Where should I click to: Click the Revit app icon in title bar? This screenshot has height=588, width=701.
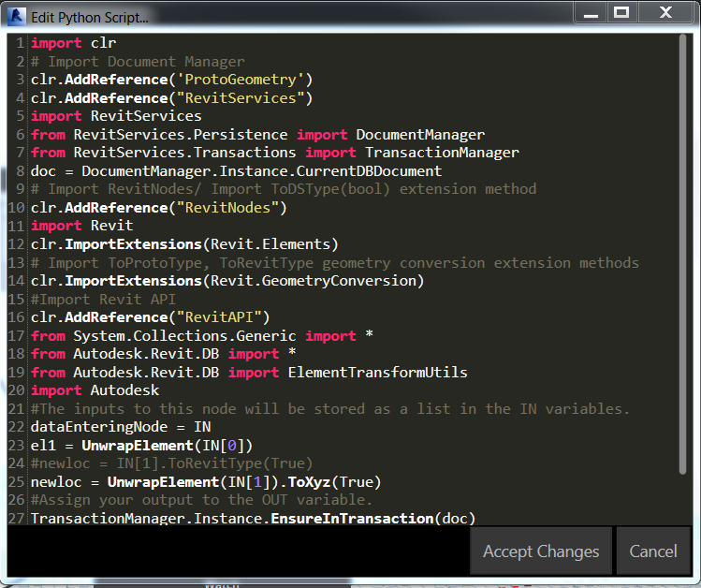(x=17, y=17)
